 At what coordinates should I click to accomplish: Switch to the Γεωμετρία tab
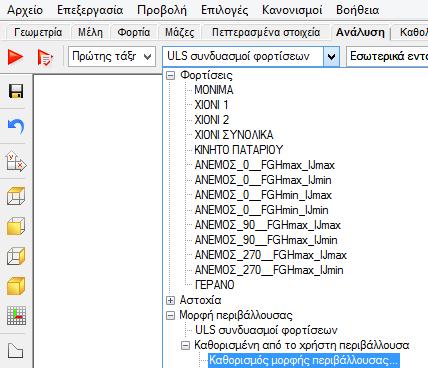point(38,32)
